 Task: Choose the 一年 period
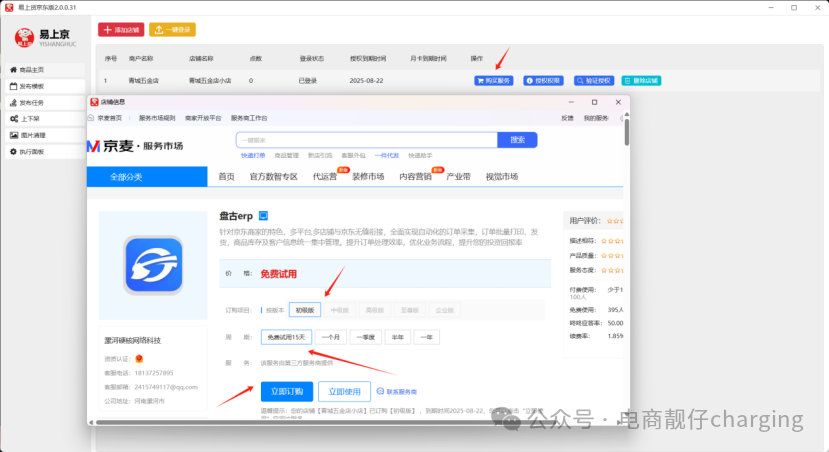(x=427, y=337)
